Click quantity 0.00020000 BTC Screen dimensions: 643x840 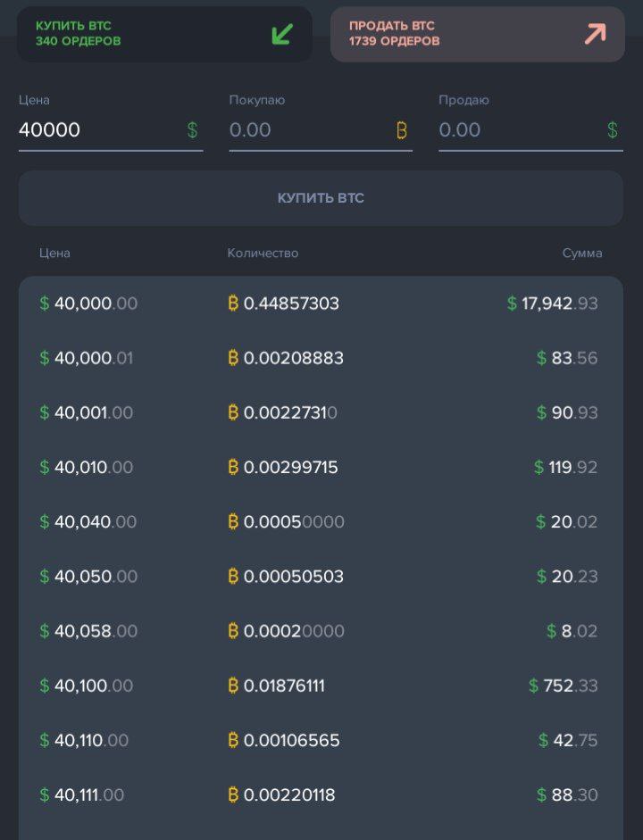286,631
